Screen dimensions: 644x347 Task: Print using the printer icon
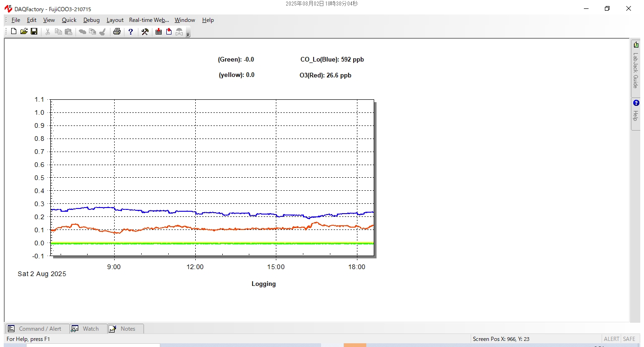click(117, 31)
